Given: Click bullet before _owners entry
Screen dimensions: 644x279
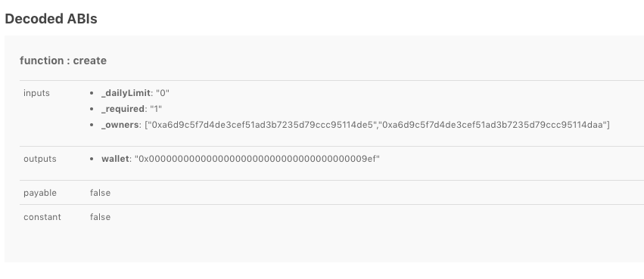Looking at the screenshot, I should (92, 126).
